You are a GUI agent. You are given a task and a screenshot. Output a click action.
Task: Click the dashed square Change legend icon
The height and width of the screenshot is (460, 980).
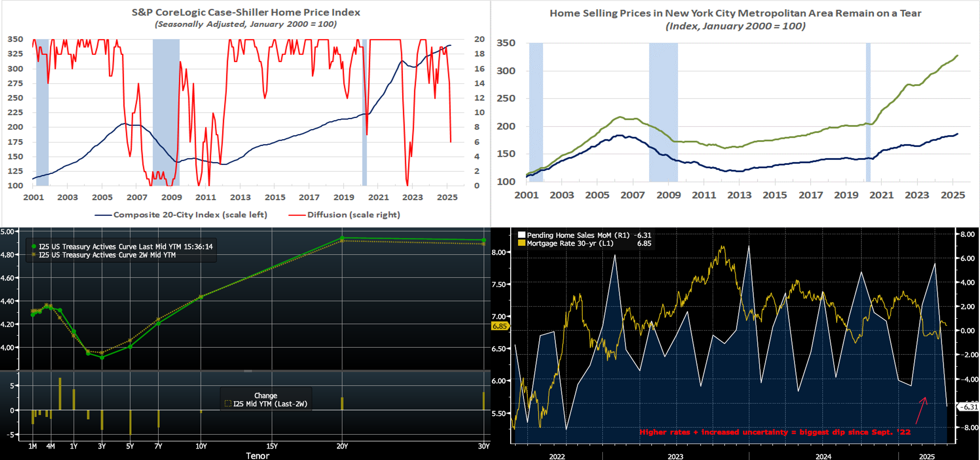(228, 404)
